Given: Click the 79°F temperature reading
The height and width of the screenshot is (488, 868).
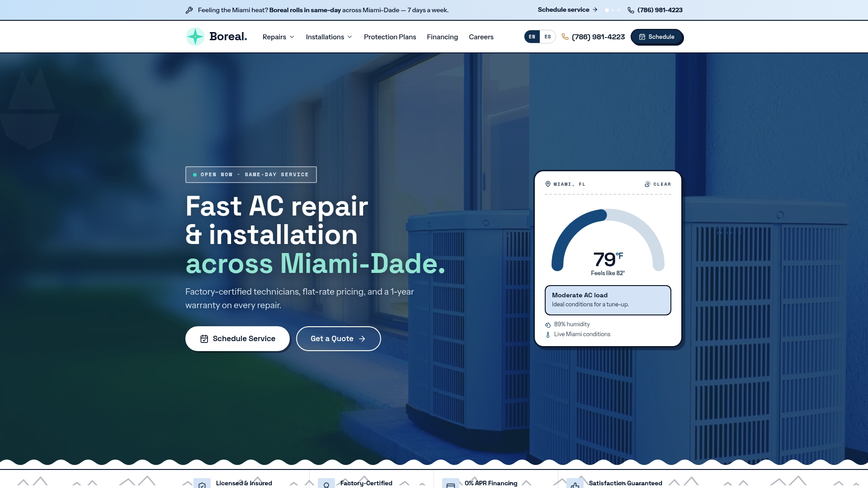Looking at the screenshot, I should pos(608,260).
